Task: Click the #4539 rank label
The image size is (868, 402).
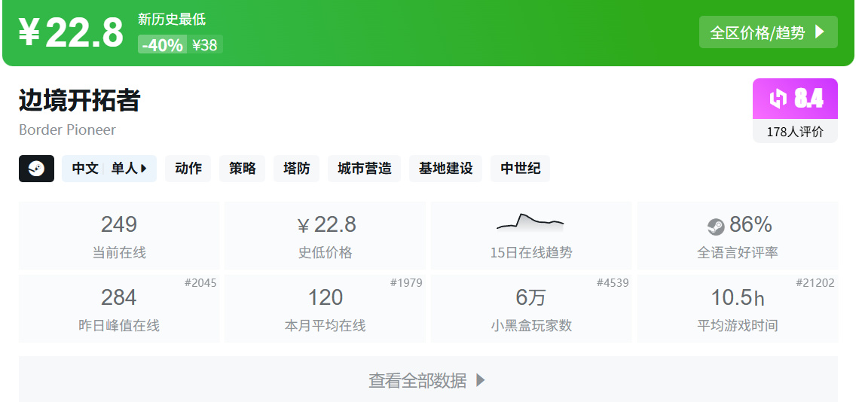Action: (613, 283)
